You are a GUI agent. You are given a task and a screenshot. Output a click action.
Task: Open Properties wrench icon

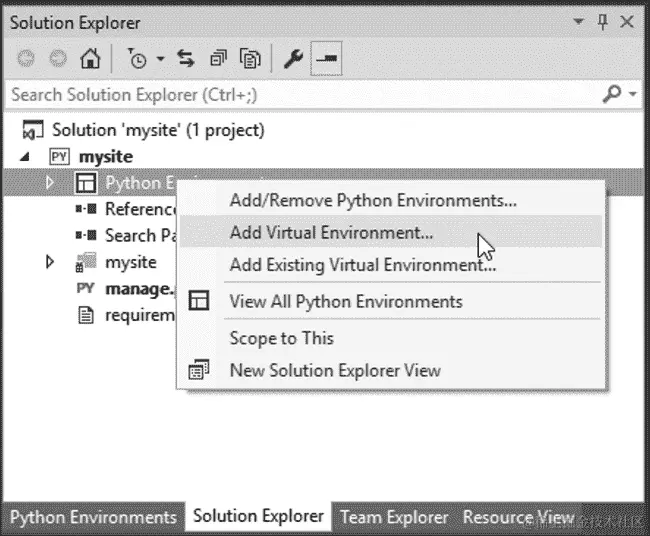pos(293,58)
